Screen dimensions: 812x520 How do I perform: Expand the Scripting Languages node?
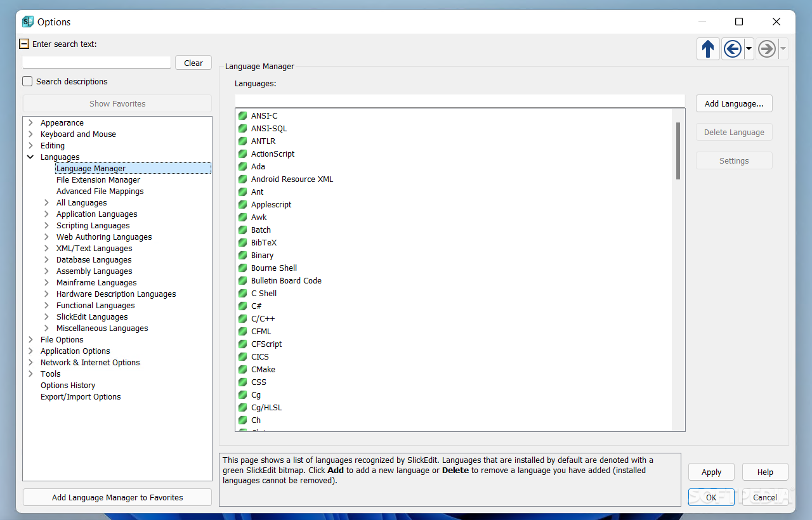click(x=46, y=226)
